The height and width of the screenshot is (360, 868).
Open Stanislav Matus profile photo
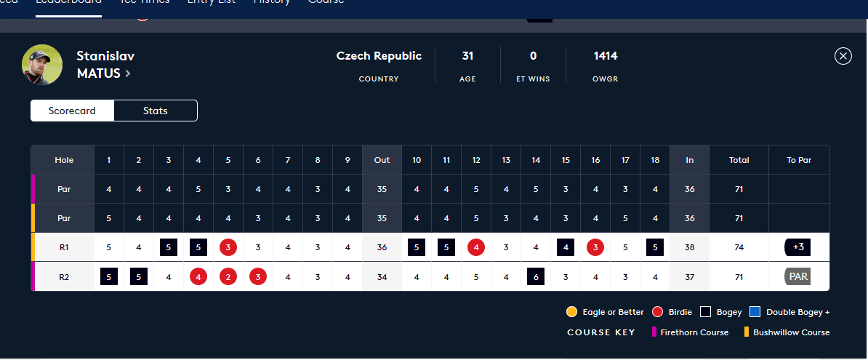(42, 65)
